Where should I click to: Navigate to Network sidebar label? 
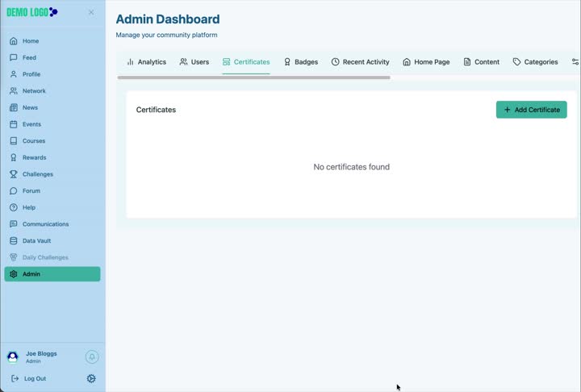pos(34,91)
